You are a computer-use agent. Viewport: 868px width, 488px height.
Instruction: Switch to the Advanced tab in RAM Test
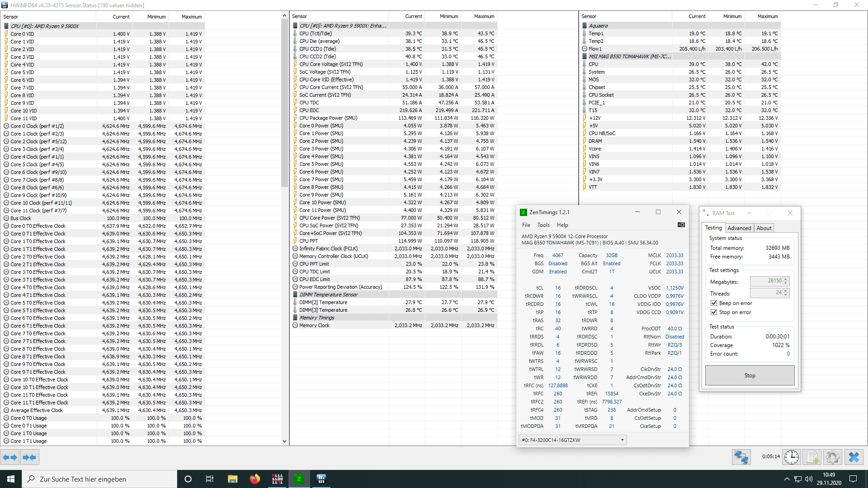(739, 228)
